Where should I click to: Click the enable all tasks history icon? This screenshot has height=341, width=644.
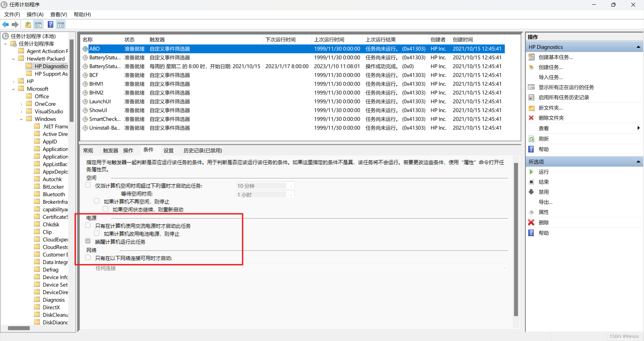531,97
